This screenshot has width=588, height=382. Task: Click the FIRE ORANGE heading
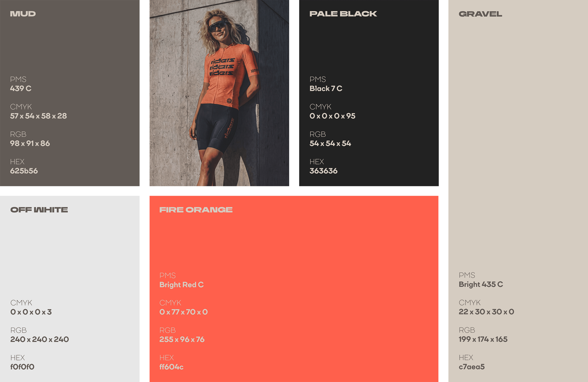tap(196, 210)
